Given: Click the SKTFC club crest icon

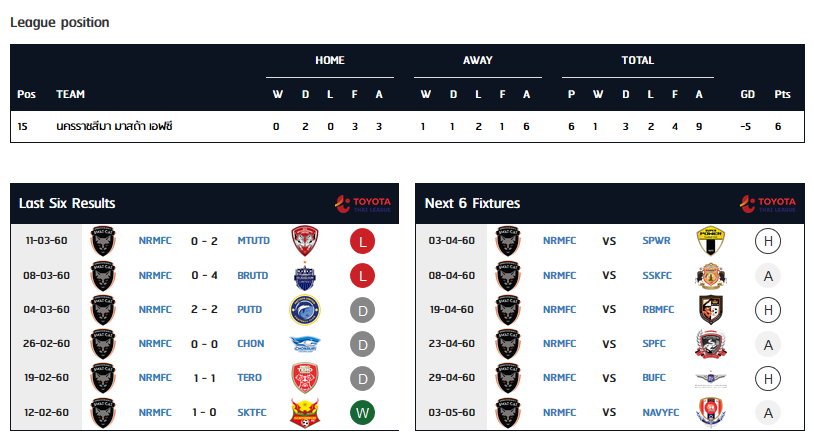Looking at the screenshot, I should tap(305, 411).
